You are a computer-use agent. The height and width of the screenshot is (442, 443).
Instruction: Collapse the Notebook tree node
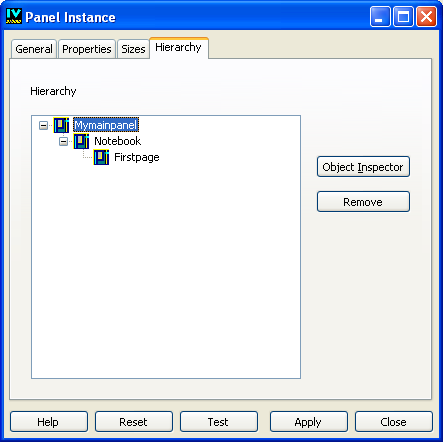(63, 141)
